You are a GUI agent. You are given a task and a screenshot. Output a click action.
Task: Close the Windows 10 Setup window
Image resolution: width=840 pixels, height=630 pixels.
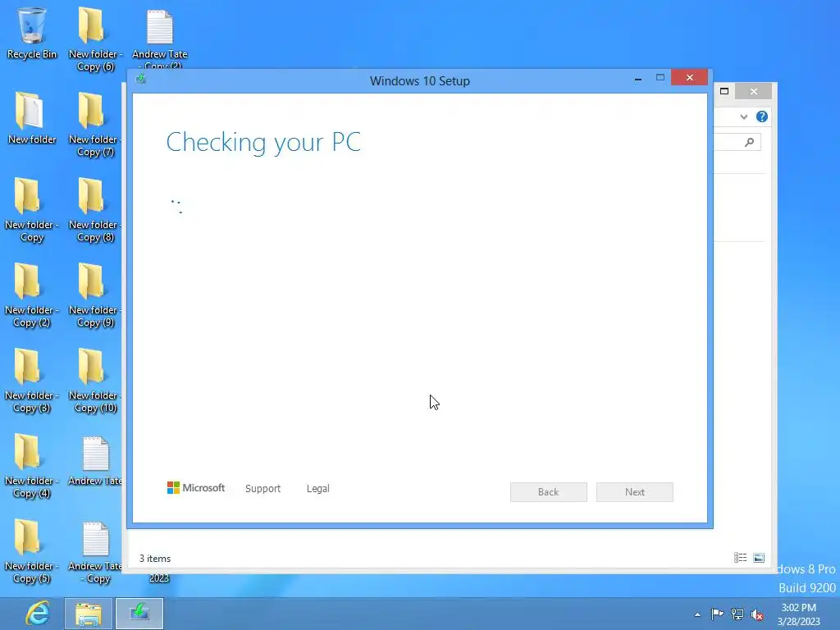coord(689,78)
